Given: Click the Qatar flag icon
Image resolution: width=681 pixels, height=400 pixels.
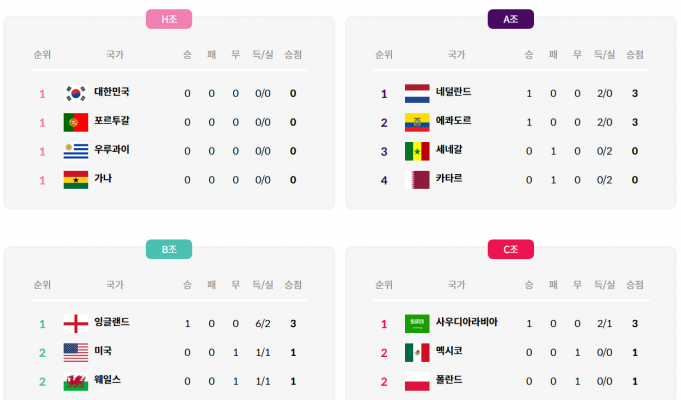Looking at the screenshot, I should [417, 181].
